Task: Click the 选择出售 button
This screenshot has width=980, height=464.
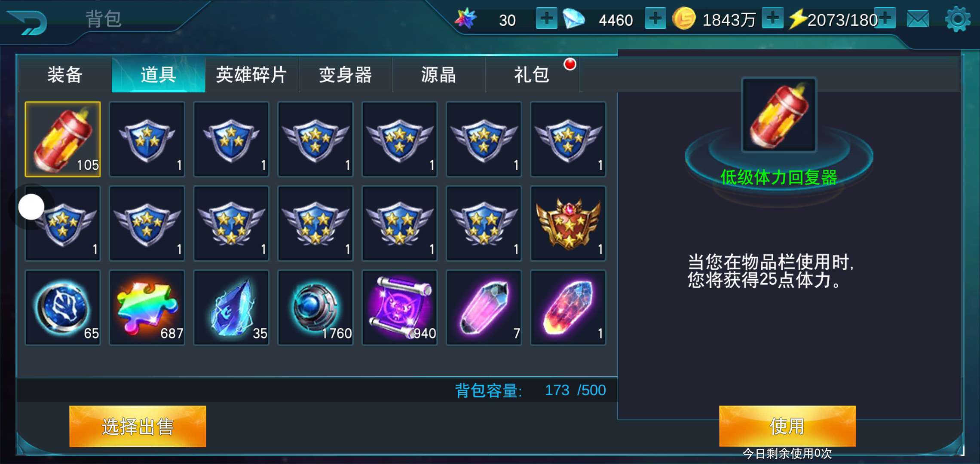Action: coord(138,426)
